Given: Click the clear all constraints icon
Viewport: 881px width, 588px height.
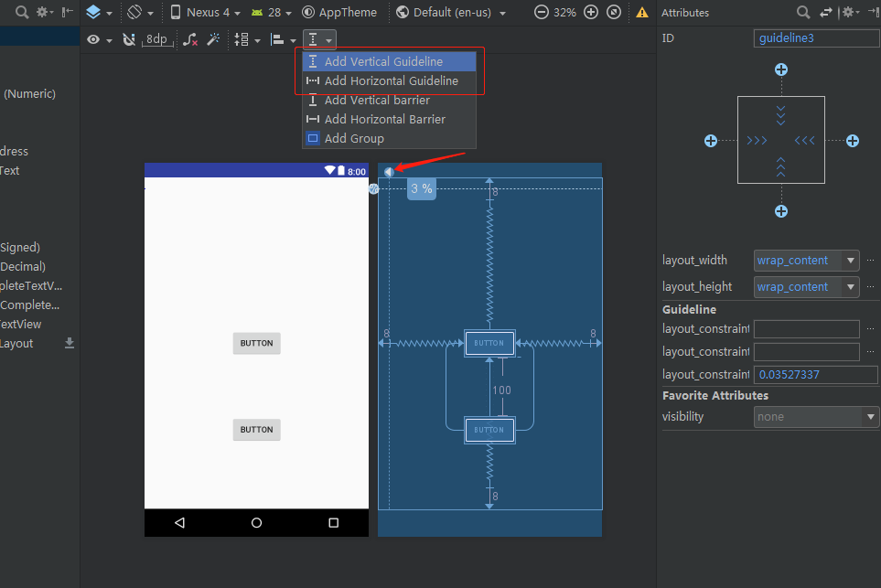Looking at the screenshot, I should coord(190,39).
